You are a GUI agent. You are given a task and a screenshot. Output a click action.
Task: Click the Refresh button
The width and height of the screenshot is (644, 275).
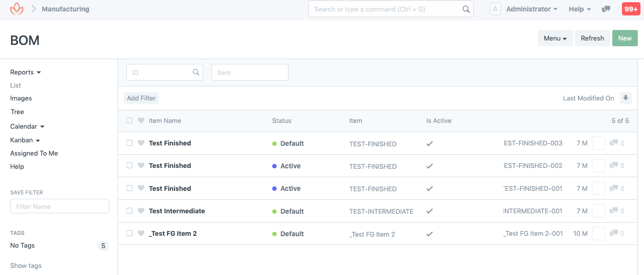pos(592,38)
